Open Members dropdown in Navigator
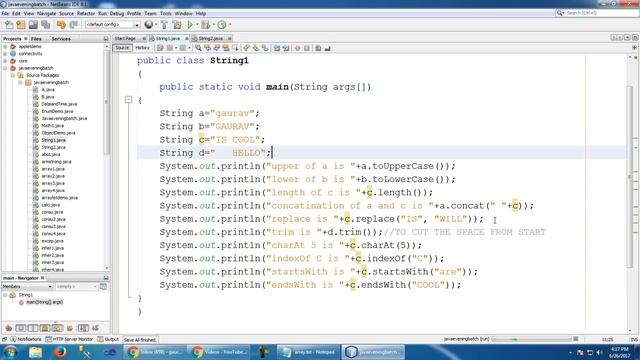The image size is (640, 360). click(x=27, y=287)
